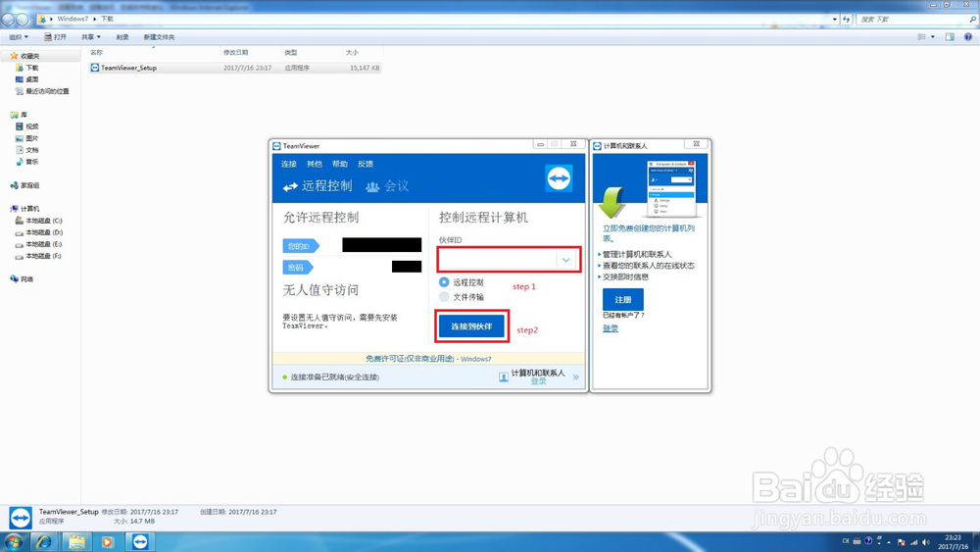Select 视频 library in sidebar
Viewport: 980px width, 552px height.
click(26, 126)
